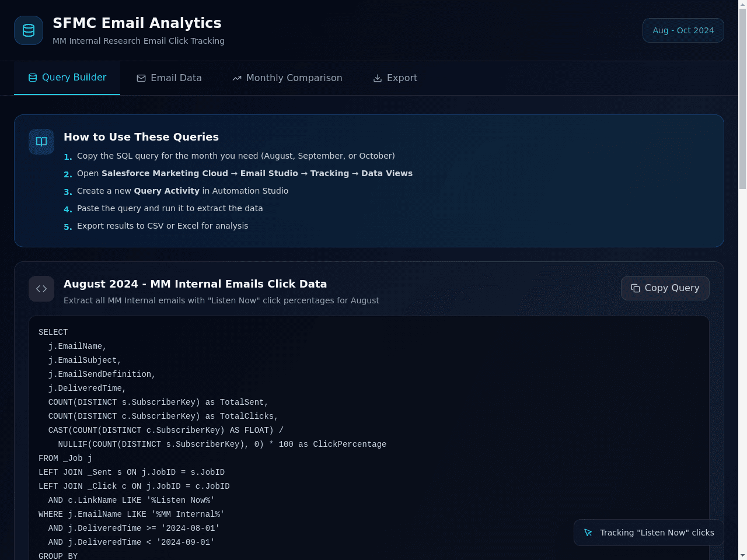Click the COUNT DISTINCT TotalSent line

click(x=158, y=402)
